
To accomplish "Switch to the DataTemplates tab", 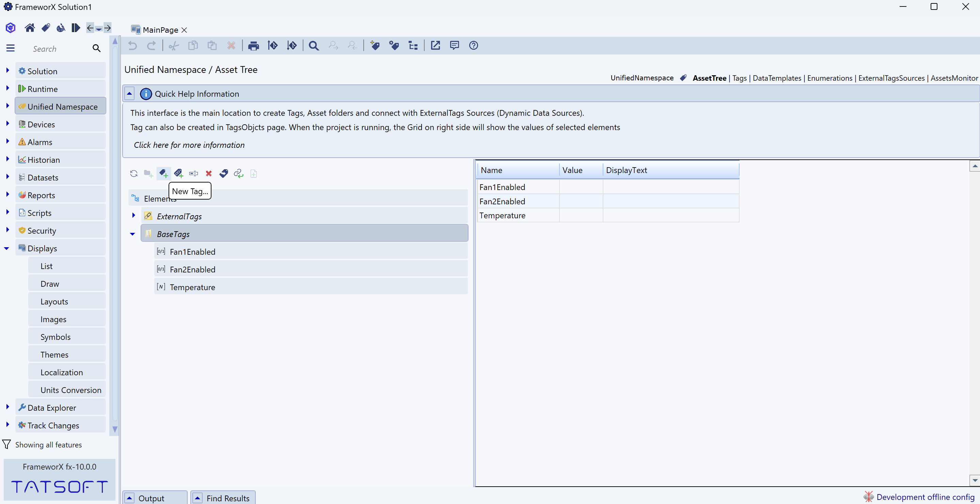I will click(777, 78).
